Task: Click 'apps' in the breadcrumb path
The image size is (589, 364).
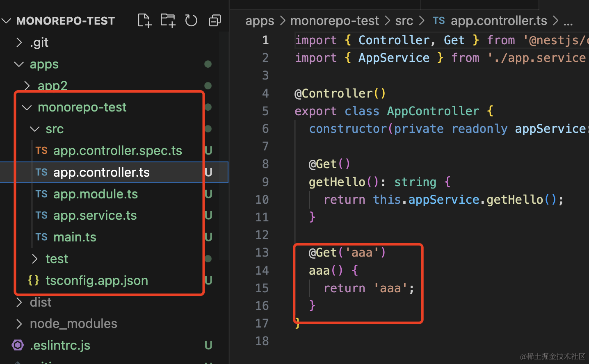Action: pyautogui.click(x=260, y=21)
